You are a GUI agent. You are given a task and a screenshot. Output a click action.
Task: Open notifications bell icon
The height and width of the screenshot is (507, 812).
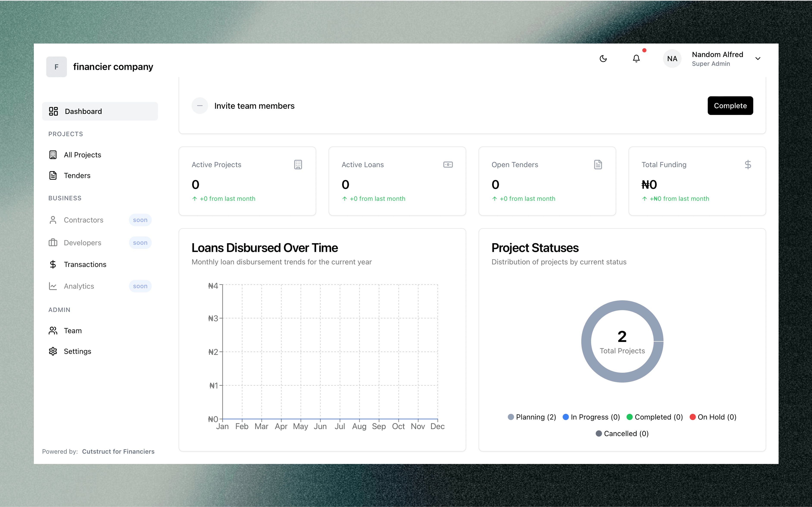pyautogui.click(x=636, y=59)
